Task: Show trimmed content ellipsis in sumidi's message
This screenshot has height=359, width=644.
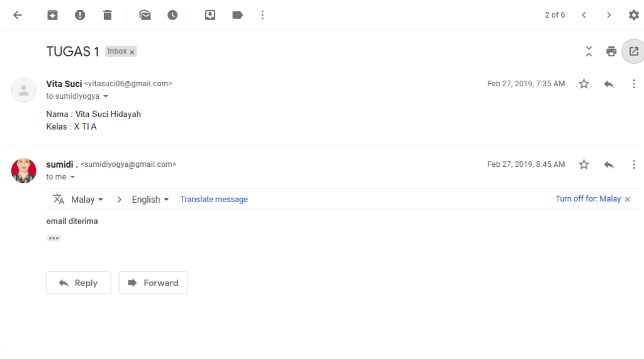Action: click(x=54, y=238)
